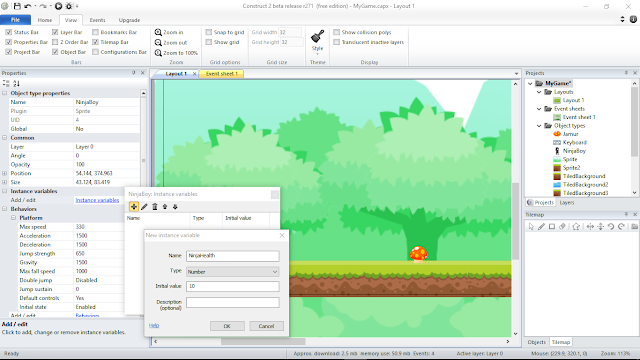
Task: Click Tilemap rotate counter-clockwise icon
Action: coord(611,227)
